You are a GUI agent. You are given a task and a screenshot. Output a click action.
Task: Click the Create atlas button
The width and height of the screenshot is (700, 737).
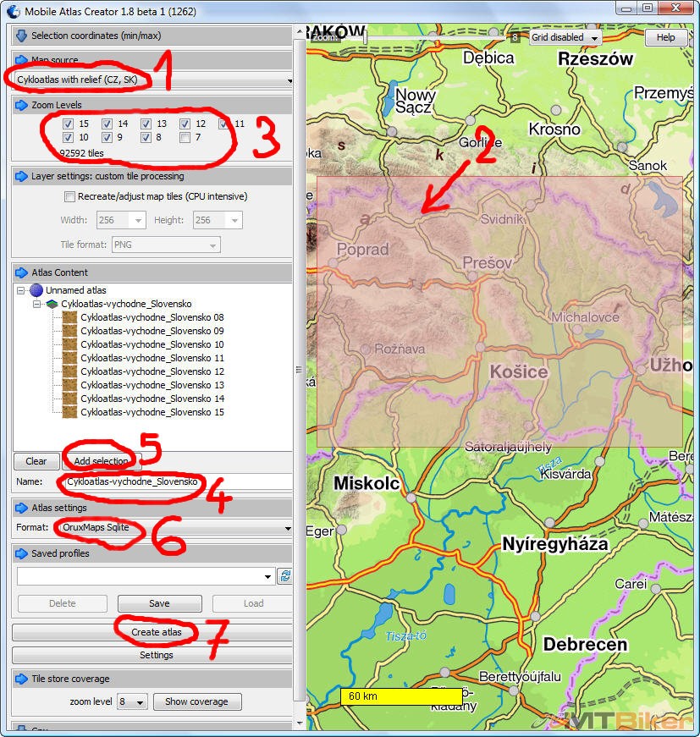pos(157,632)
